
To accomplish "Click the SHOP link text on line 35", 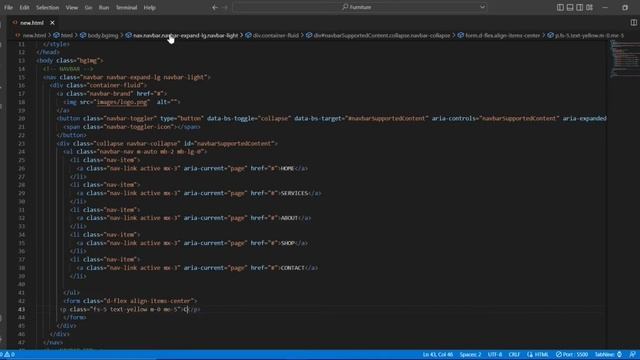I will 288,243.
